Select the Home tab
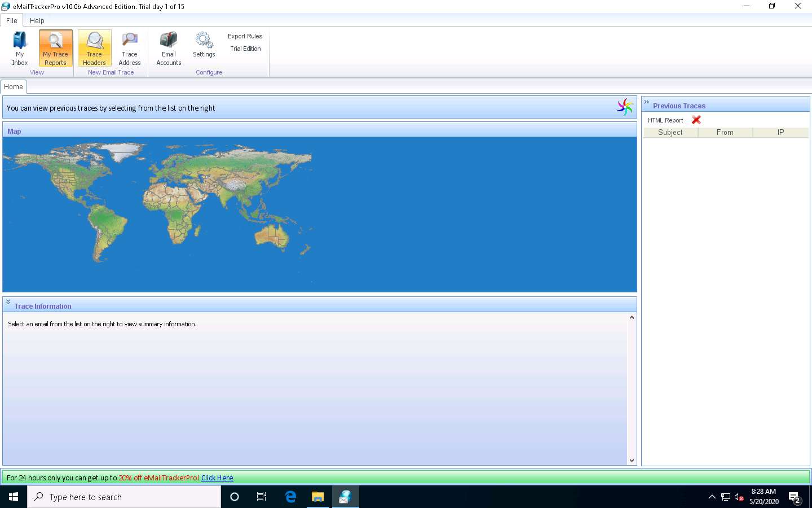 click(14, 87)
